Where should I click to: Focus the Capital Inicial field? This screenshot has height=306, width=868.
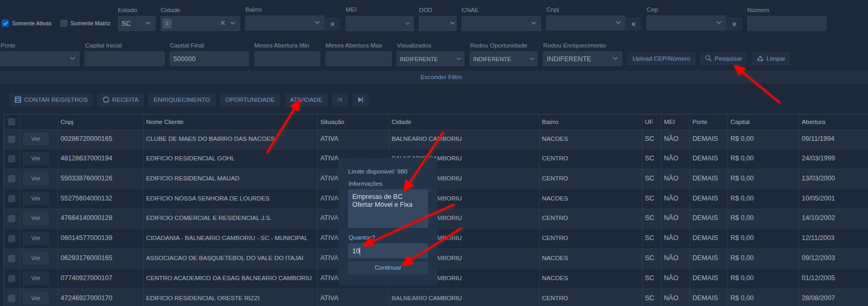[x=125, y=59]
